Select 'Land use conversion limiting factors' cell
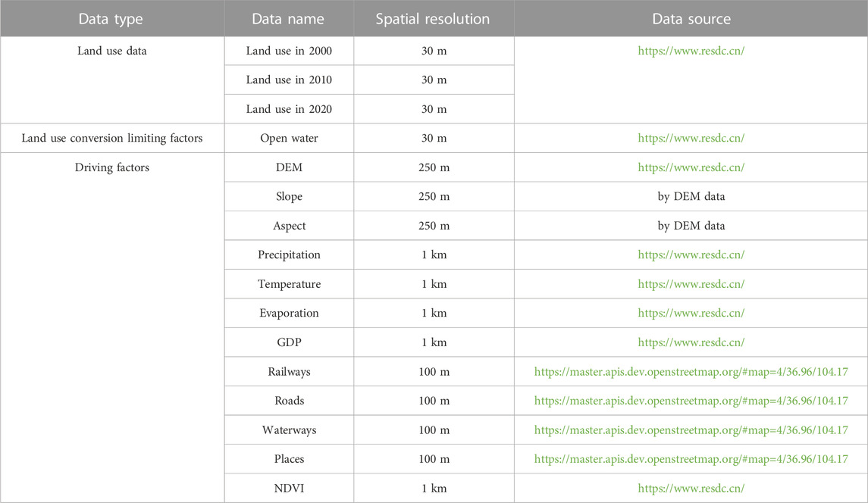Screen dimensions: 868x503 click(x=112, y=139)
